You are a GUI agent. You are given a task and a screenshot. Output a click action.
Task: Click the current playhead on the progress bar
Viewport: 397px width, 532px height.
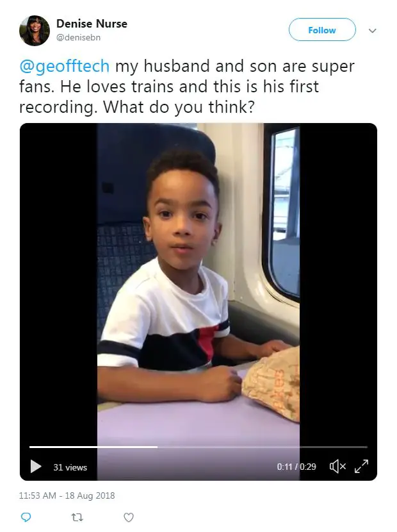point(158,447)
